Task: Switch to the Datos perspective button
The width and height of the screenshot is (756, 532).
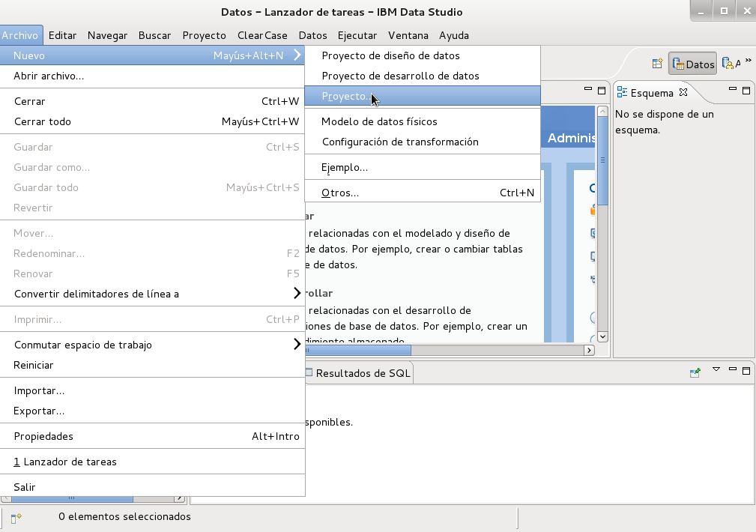Action: point(693,64)
